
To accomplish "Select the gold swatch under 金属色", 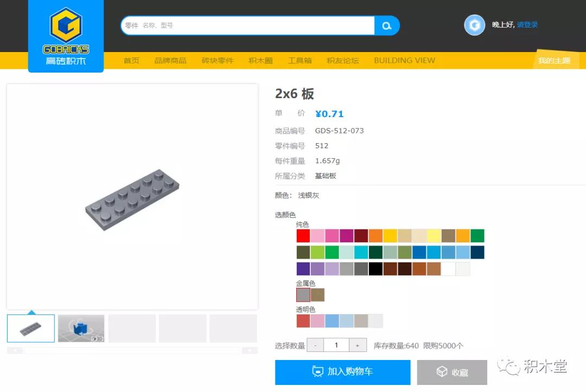I will 317,294.
